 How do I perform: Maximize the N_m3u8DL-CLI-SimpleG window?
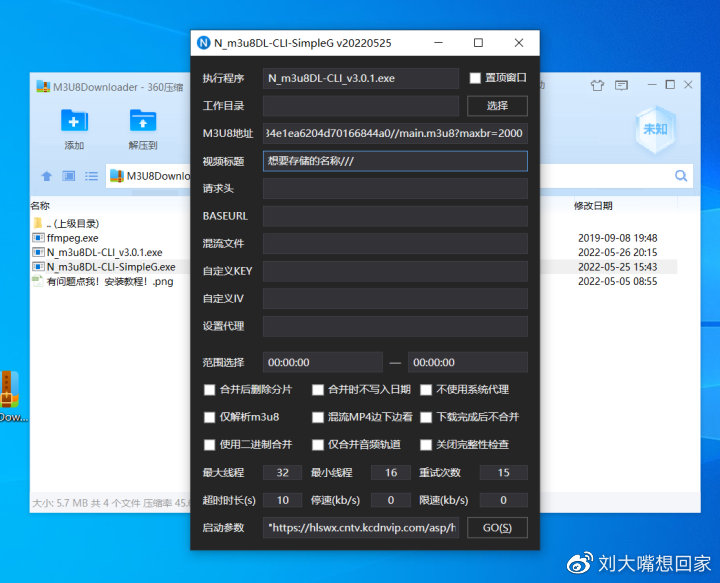478,43
